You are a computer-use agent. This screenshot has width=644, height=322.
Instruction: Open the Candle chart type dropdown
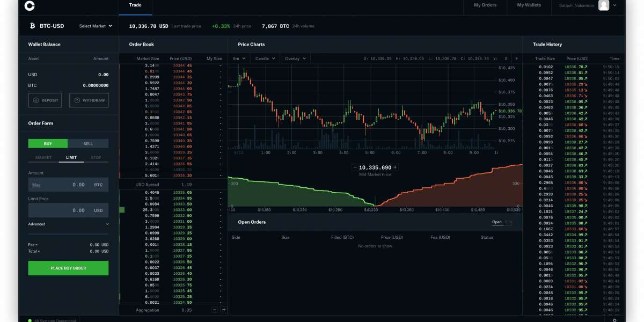265,58
